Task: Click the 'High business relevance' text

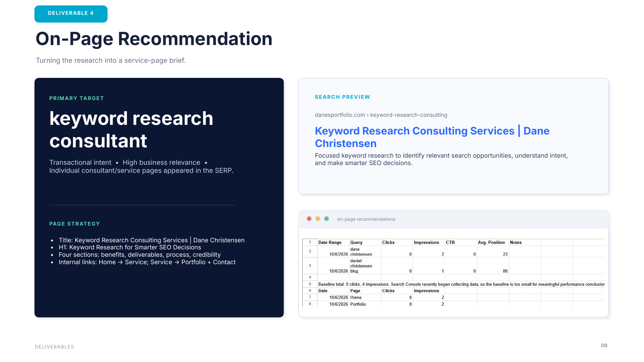Action: coord(161,162)
